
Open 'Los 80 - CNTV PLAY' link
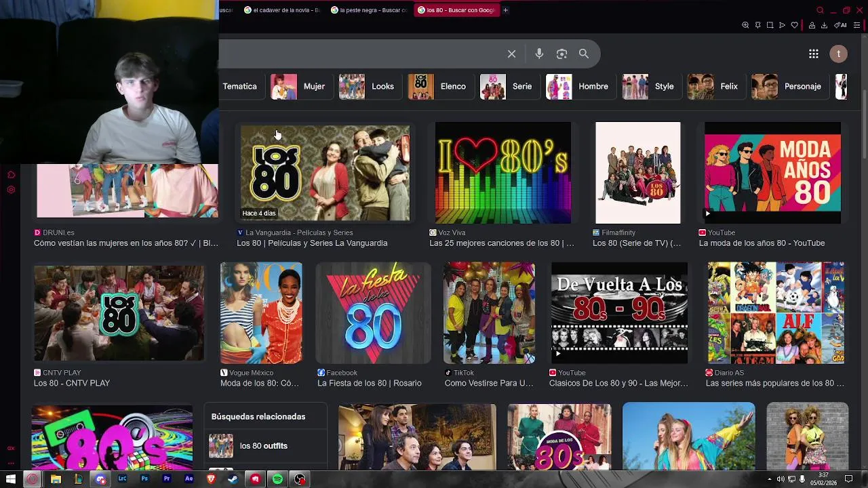(72, 384)
